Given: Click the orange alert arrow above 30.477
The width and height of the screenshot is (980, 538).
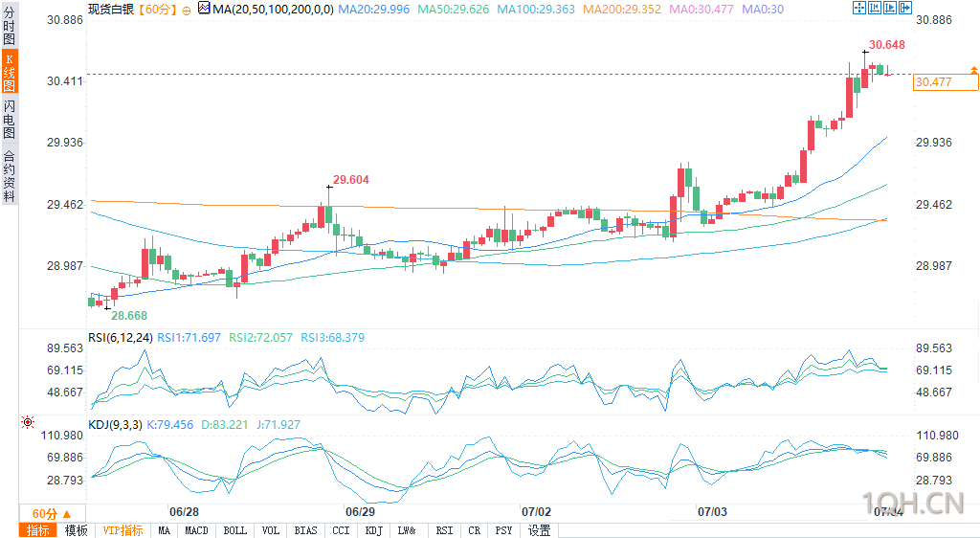Looking at the screenshot, I should [973, 69].
